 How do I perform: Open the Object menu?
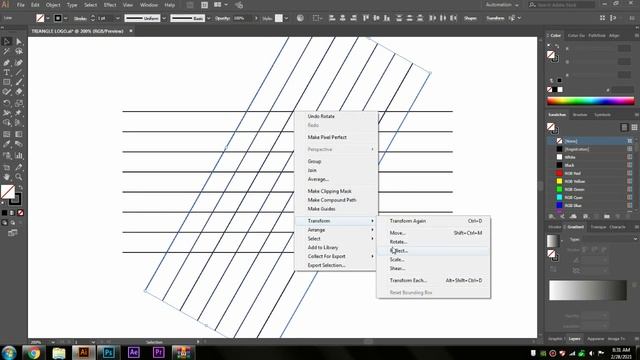(x=53, y=5)
